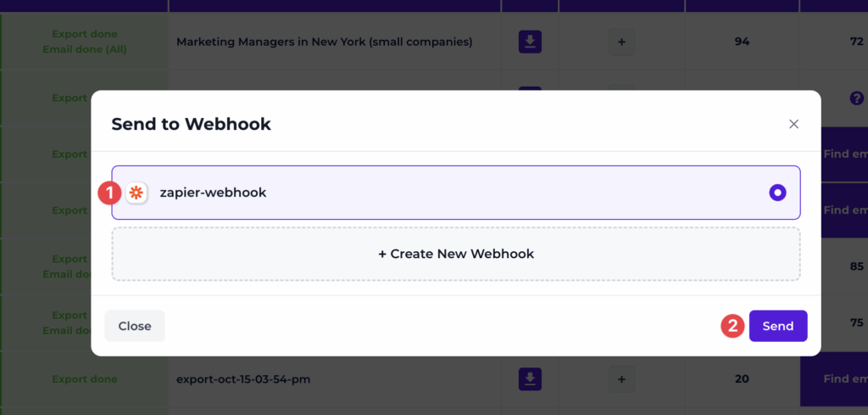Open the export-oct-15-03-54-pm row name
868x415 pixels.
pos(243,379)
